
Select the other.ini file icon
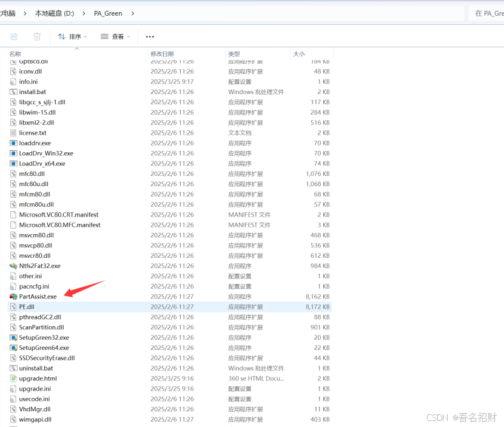pyautogui.click(x=13, y=276)
